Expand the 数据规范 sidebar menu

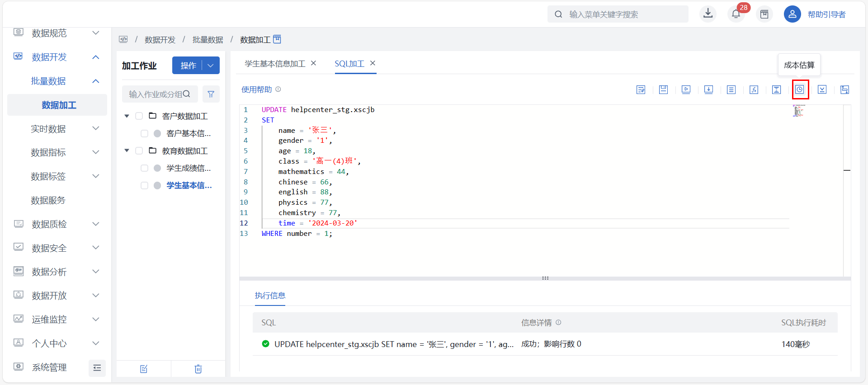(x=95, y=33)
